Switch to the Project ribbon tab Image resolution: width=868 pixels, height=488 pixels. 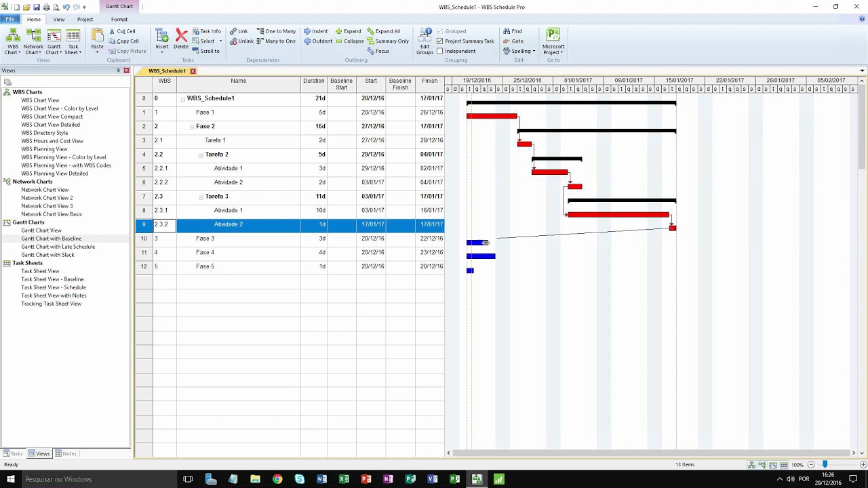(85, 19)
